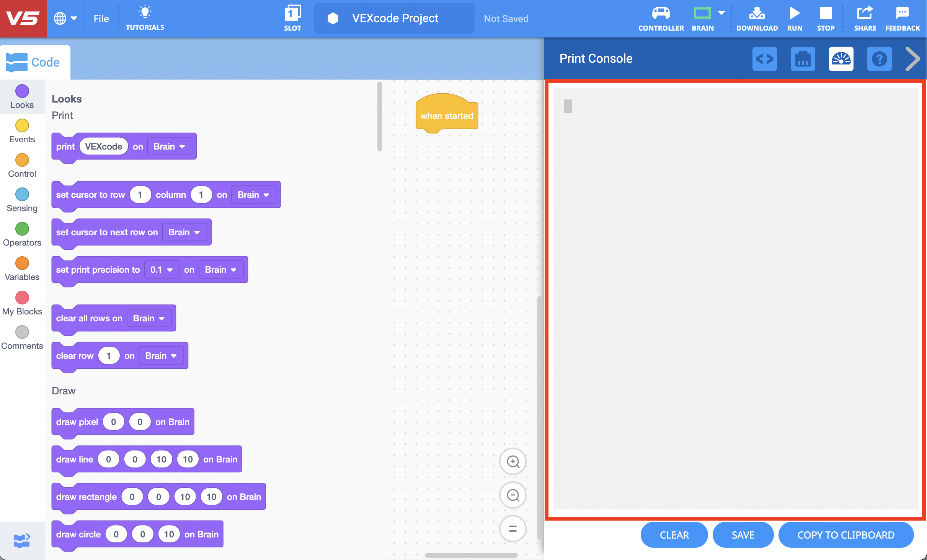927x560 pixels.
Task: Select the Sensing block category
Action: pos(22,199)
